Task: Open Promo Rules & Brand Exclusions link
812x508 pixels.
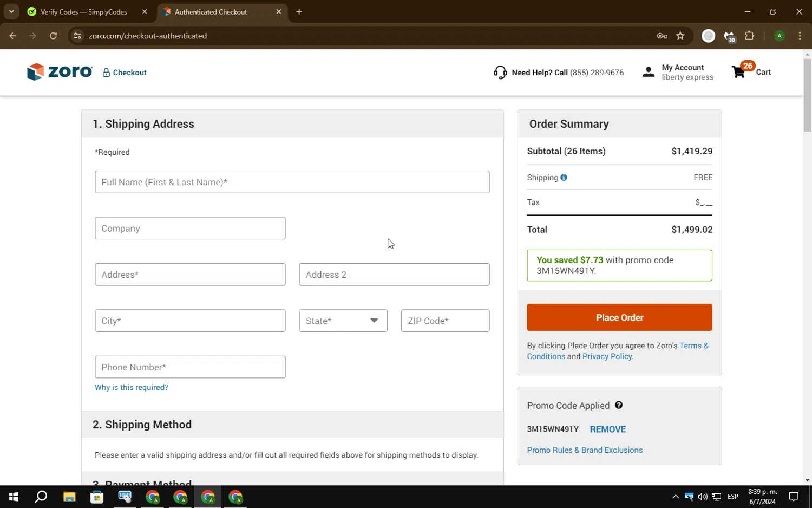Action: coord(585,450)
